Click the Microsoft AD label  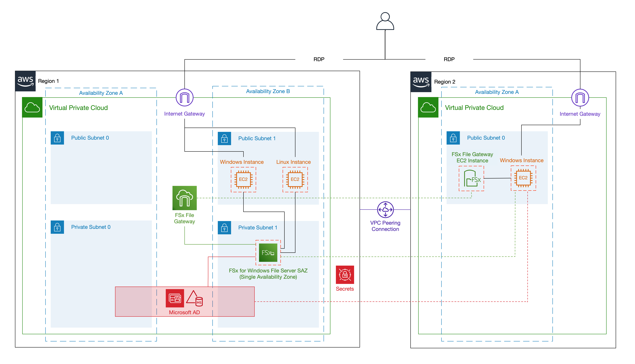click(x=184, y=313)
